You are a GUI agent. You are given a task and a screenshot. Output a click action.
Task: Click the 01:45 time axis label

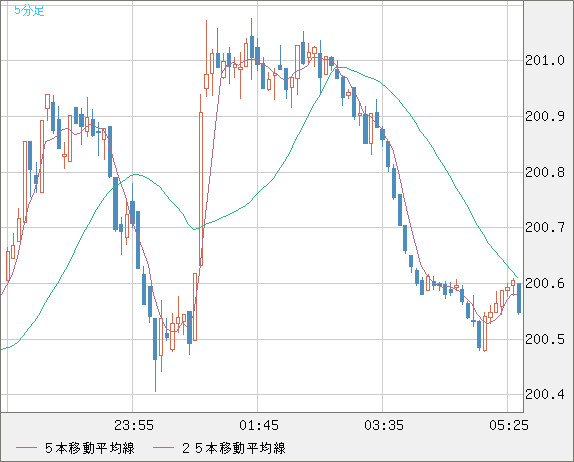[259, 425]
